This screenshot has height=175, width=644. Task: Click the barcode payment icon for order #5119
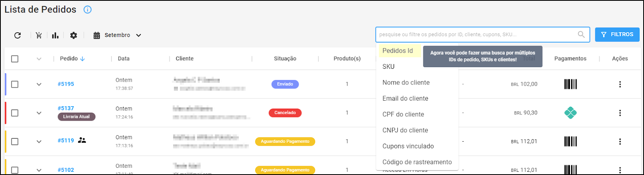(570, 141)
